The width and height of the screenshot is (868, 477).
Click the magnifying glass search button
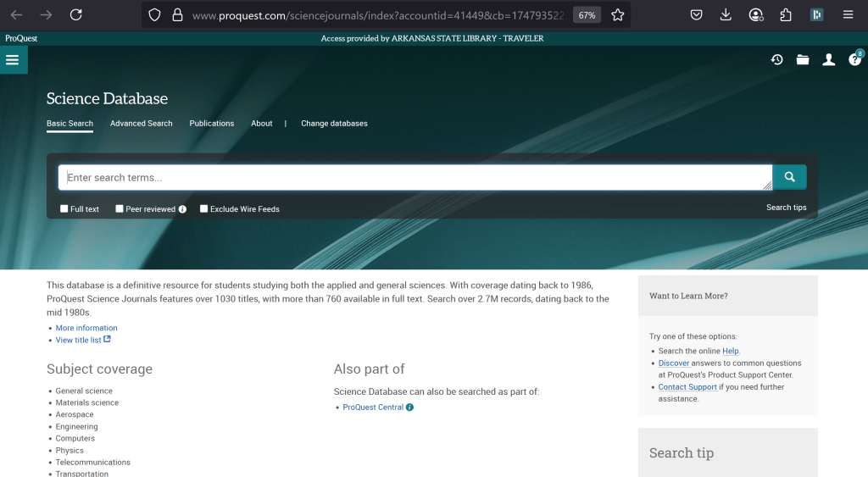coord(789,177)
